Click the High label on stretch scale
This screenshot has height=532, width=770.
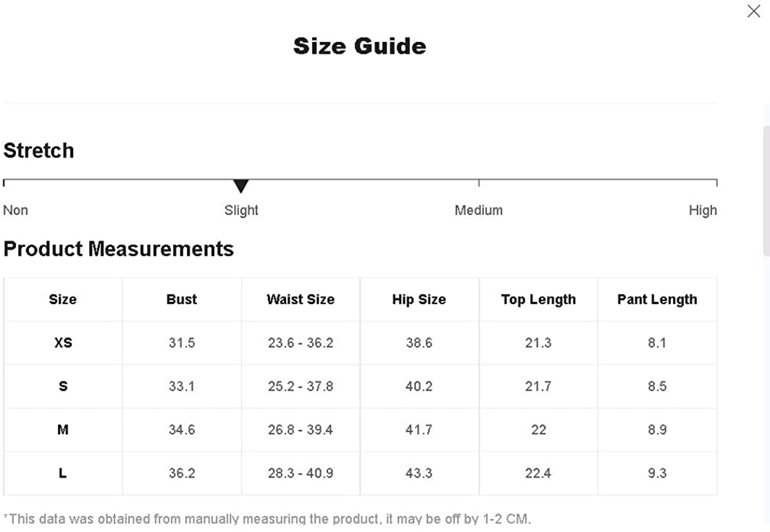(x=703, y=211)
